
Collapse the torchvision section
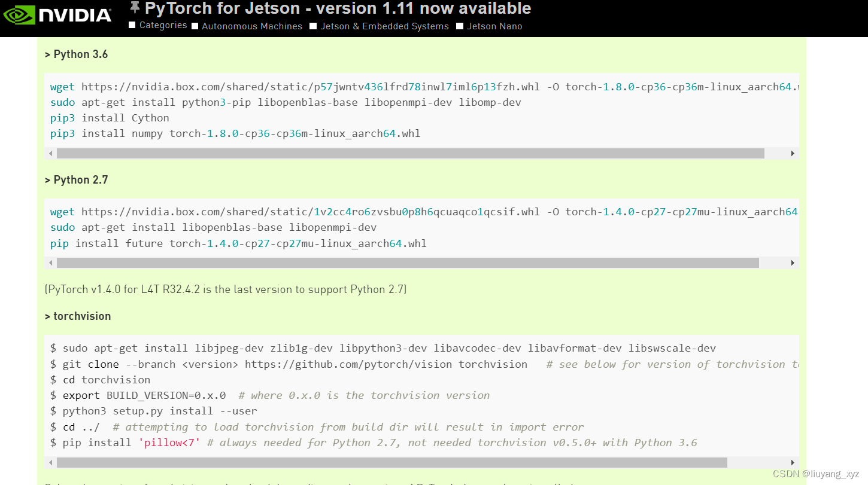[78, 316]
